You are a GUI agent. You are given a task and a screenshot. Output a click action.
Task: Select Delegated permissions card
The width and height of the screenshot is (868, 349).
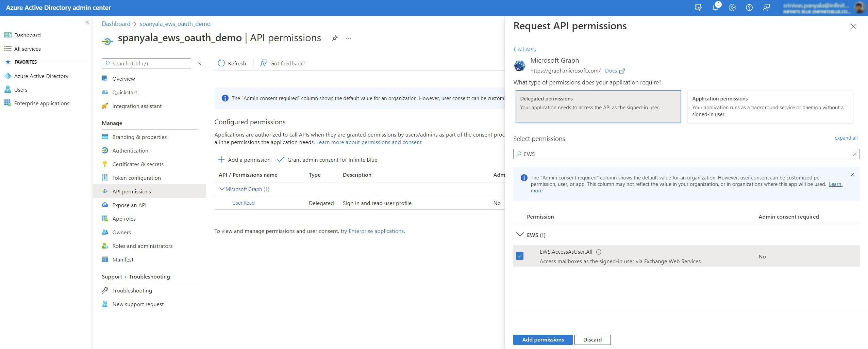[x=598, y=107]
